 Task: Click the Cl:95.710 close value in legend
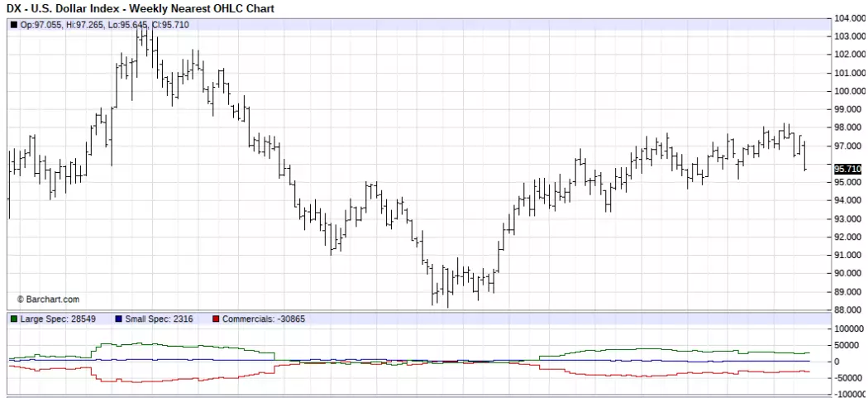coord(169,25)
